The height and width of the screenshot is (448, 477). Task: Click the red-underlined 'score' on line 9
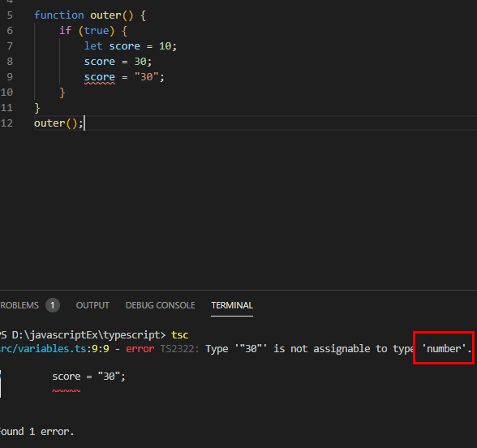pyautogui.click(x=100, y=77)
